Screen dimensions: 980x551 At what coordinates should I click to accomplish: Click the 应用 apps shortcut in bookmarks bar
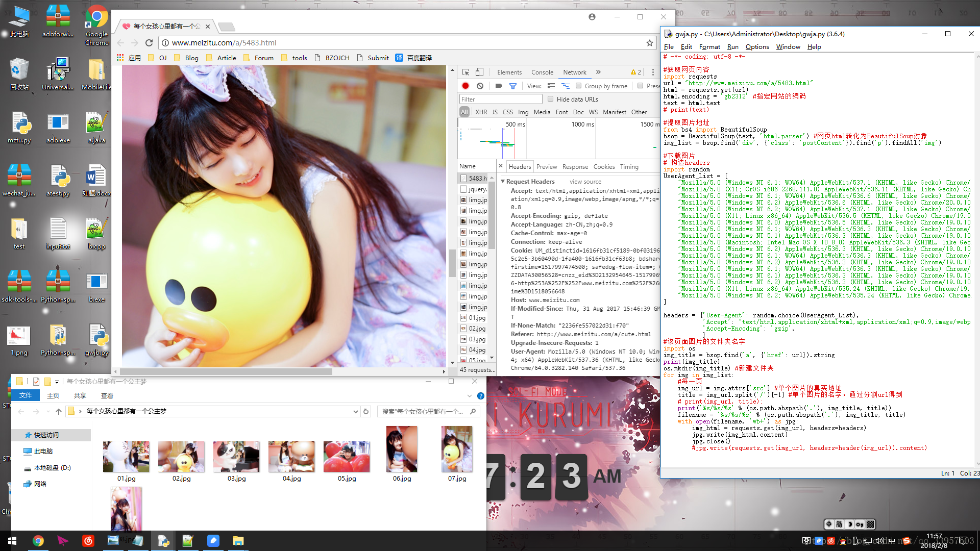[129, 58]
